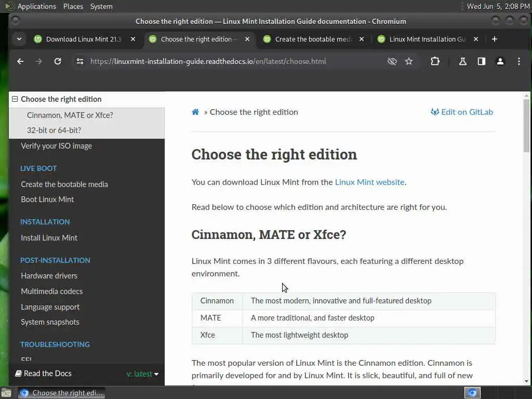The height and width of the screenshot is (399, 532).
Task: Open the Chrome Labs flask icon
Action: (x=462, y=61)
